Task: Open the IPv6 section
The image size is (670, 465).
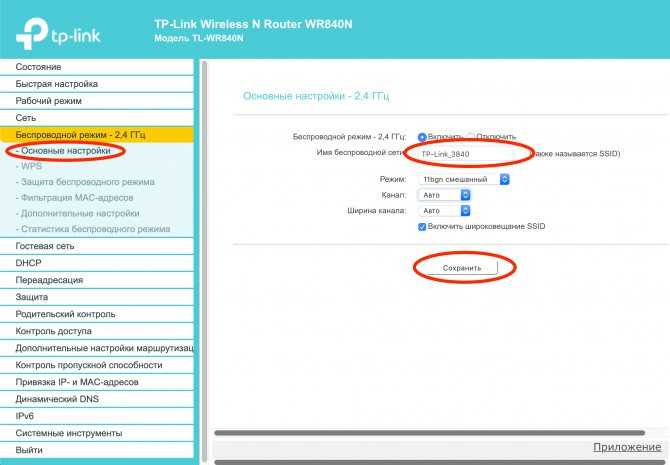Action: click(97, 416)
